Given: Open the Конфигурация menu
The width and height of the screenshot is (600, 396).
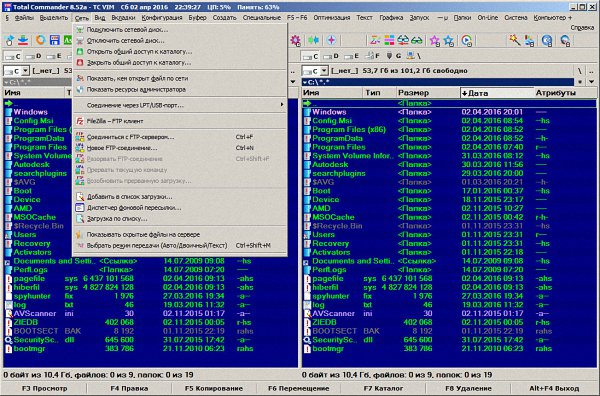Looking at the screenshot, I should coord(162,18).
